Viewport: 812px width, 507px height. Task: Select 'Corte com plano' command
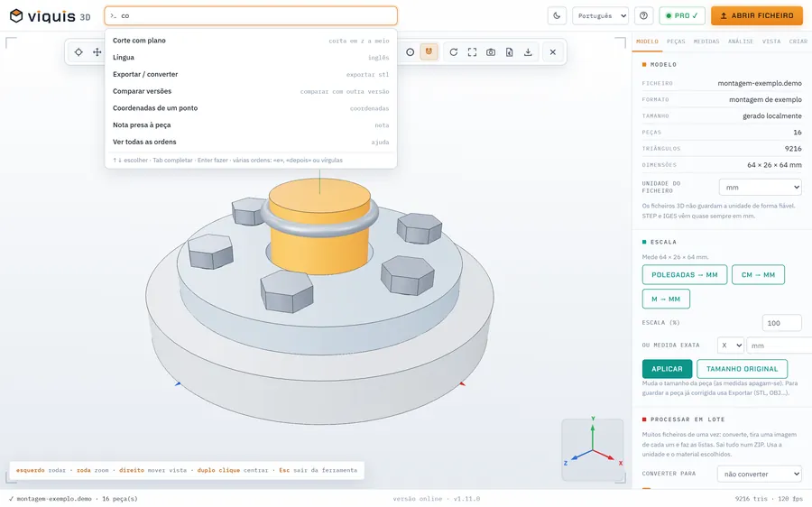(x=251, y=41)
